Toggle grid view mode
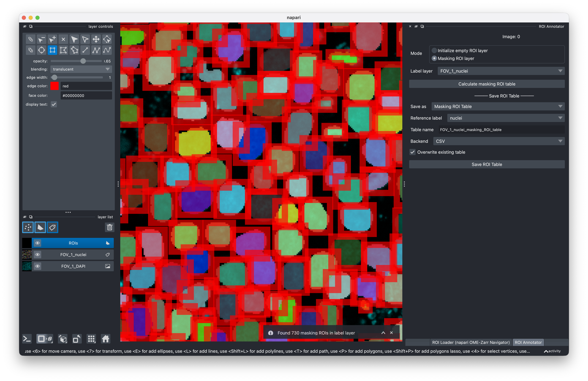This screenshot has width=588, height=381. (x=91, y=339)
